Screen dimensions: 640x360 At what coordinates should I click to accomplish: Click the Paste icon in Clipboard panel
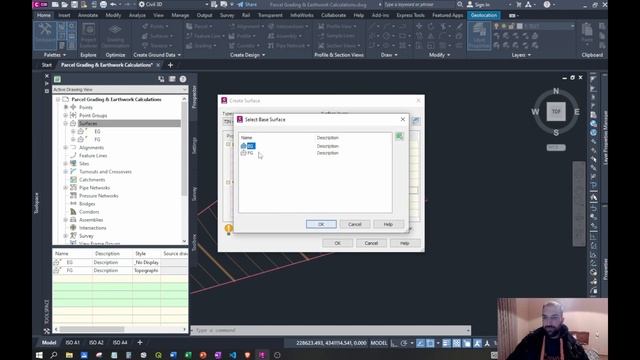click(x=587, y=34)
